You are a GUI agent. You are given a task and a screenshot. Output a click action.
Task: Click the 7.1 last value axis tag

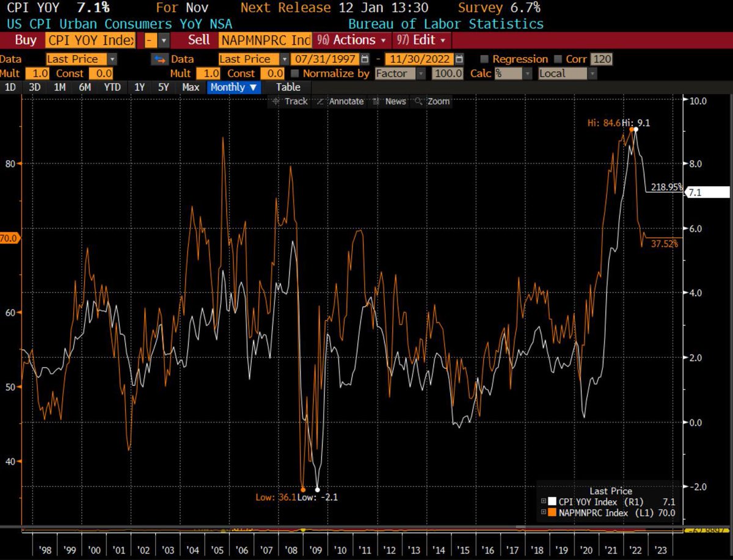tap(707, 192)
